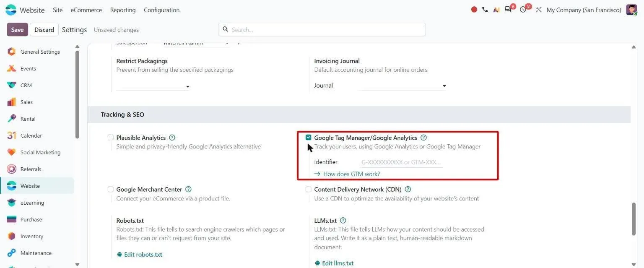Enable Google Merchant Center checkbox
The width and height of the screenshot is (644, 268).
coord(111,189)
